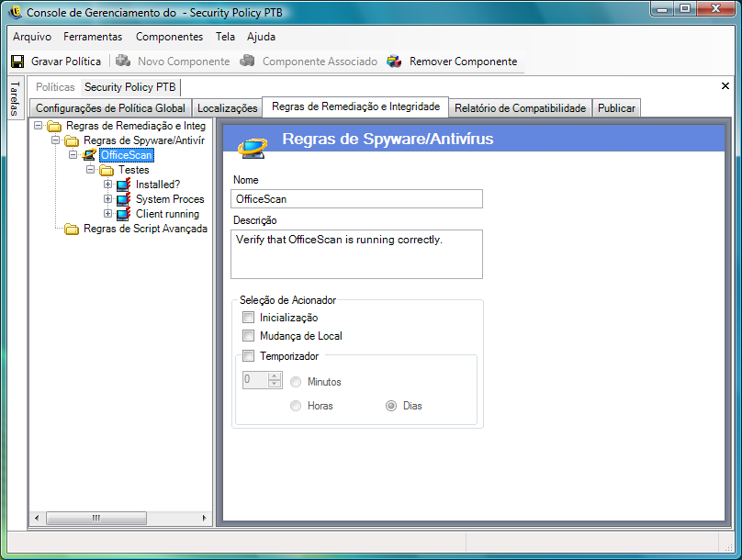Open the Tela menu
The width and height of the screenshot is (742, 560).
225,37
